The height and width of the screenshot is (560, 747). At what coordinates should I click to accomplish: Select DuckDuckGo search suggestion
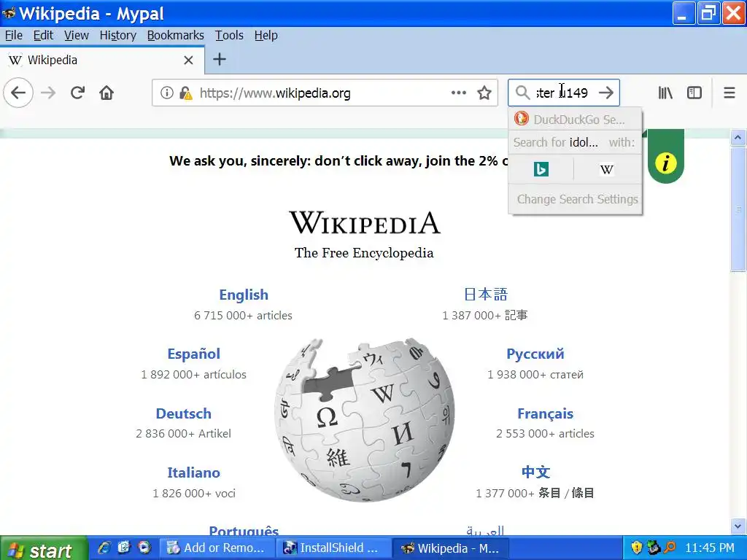(x=575, y=119)
